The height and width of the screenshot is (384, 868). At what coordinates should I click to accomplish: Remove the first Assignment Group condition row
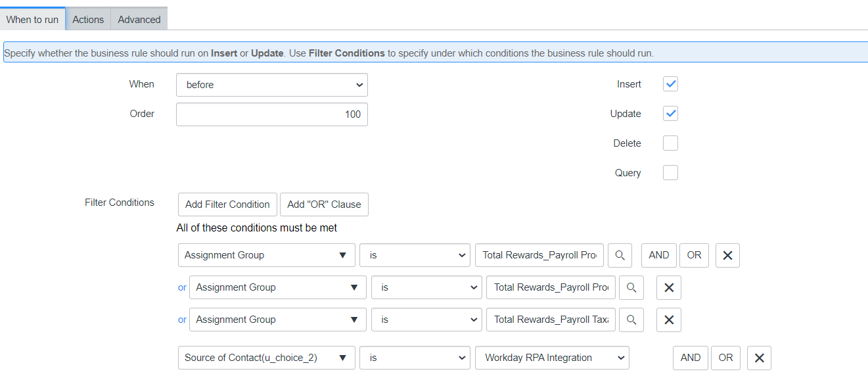coord(727,256)
